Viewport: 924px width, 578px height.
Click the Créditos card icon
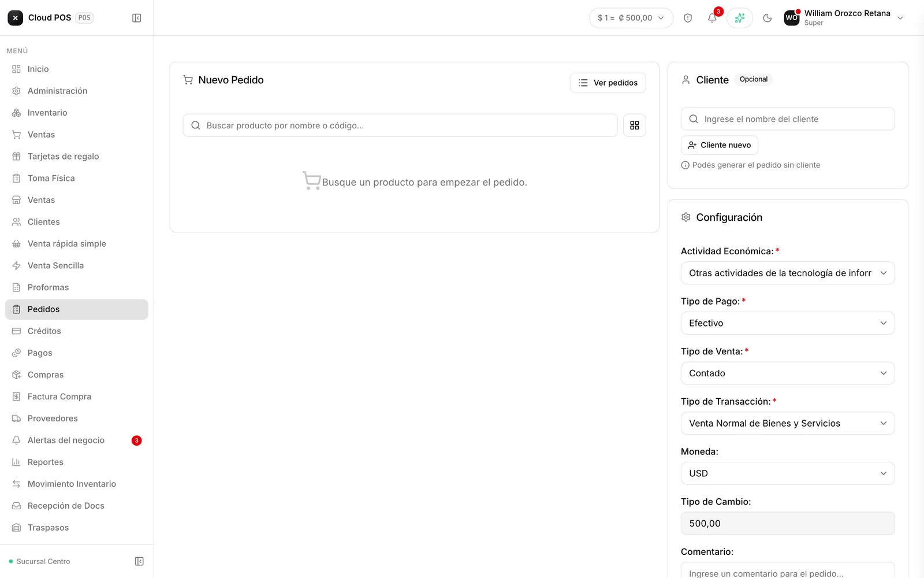click(16, 331)
